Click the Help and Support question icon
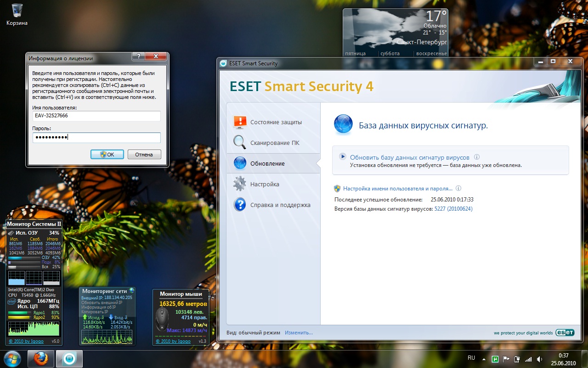Viewport: 588px width, 368px height. point(240,205)
